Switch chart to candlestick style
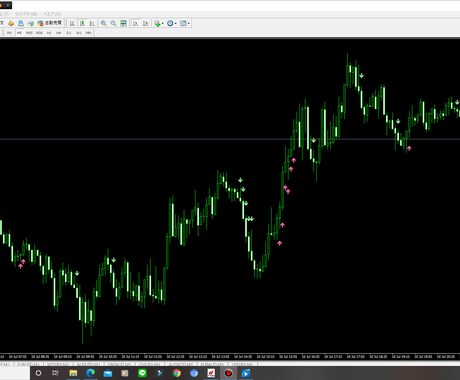Image resolution: width=460 pixels, height=380 pixels. coord(82,23)
